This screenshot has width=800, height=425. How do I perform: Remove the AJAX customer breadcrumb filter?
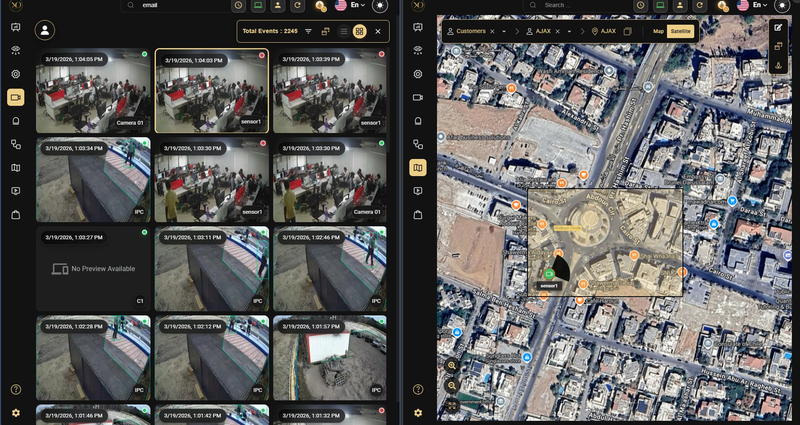[x=558, y=31]
